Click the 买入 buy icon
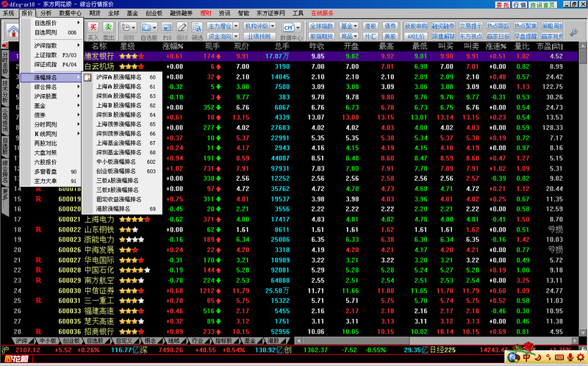The height and width of the screenshot is (366, 588). pos(93,30)
